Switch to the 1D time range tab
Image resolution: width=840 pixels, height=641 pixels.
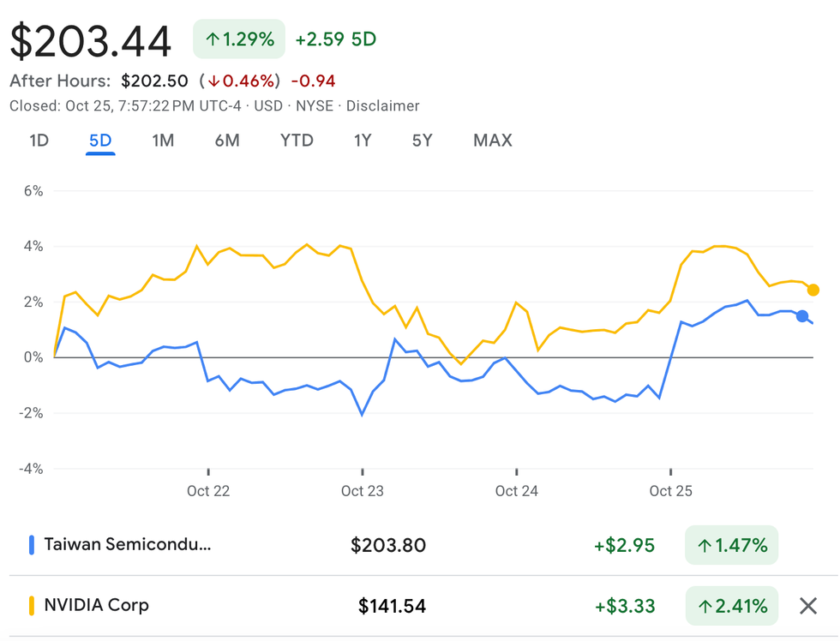39,141
